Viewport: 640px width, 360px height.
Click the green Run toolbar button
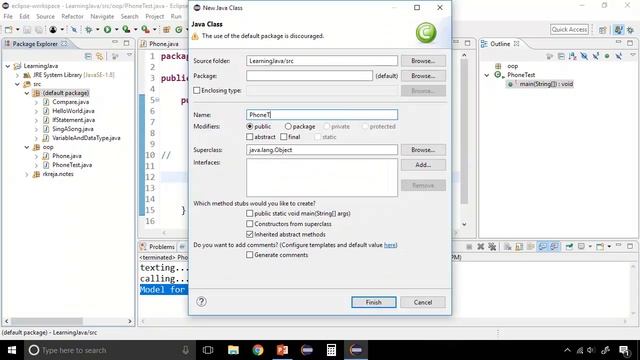pyautogui.click(x=107, y=29)
